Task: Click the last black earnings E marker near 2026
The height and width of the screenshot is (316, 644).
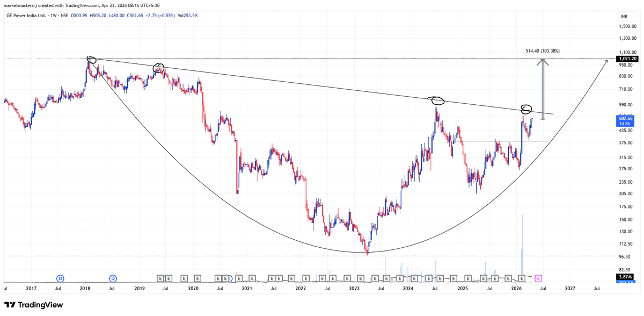Action: pyautogui.click(x=522, y=278)
